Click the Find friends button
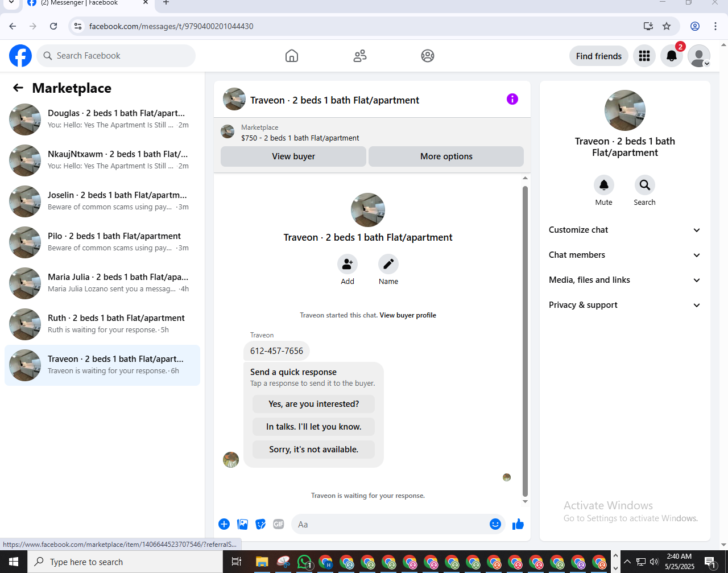The width and height of the screenshot is (728, 573). [x=599, y=56]
